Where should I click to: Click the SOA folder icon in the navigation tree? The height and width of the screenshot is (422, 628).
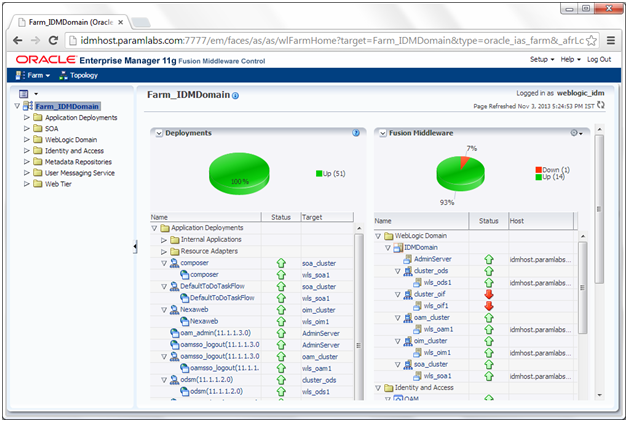click(38, 129)
